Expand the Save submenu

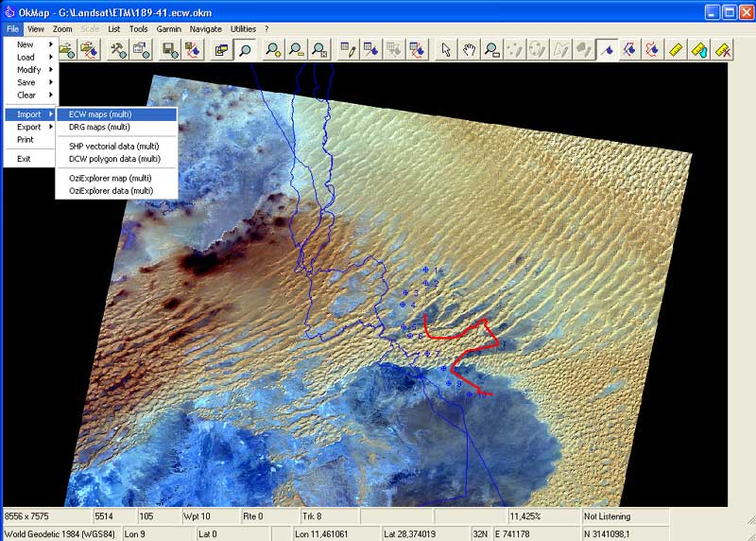(31, 82)
